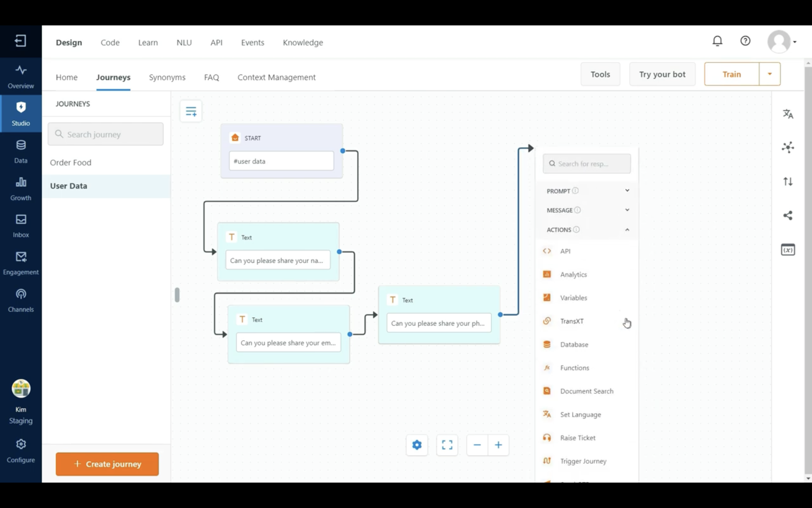
Task: Select the Document Search action
Action: pyautogui.click(x=586, y=391)
